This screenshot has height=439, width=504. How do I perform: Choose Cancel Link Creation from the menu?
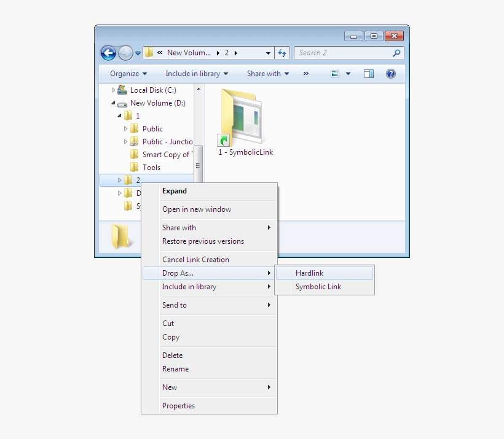click(x=194, y=259)
